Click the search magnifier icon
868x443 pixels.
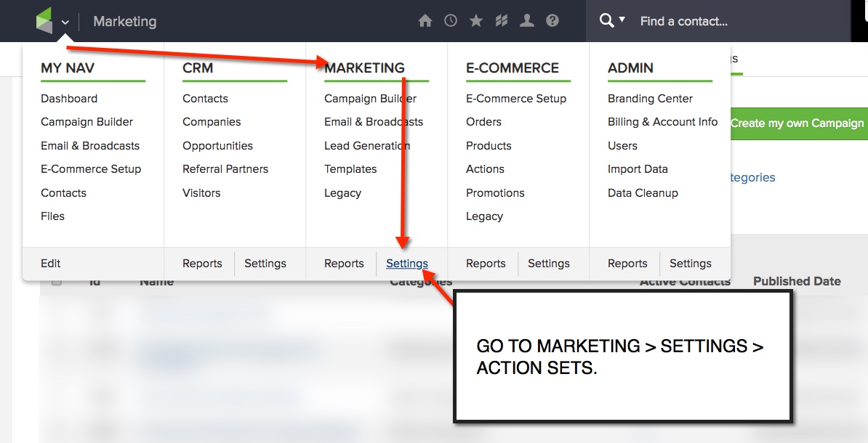pyautogui.click(x=608, y=20)
